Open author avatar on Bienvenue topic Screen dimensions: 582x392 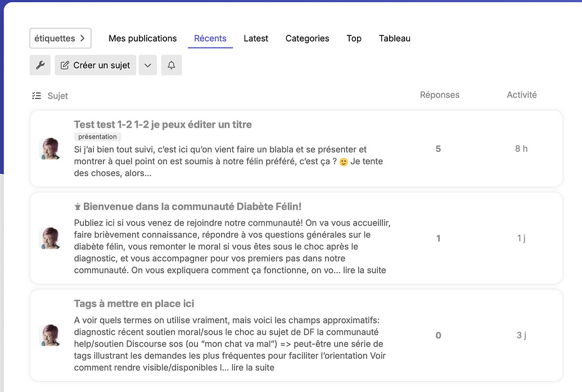coord(50,238)
